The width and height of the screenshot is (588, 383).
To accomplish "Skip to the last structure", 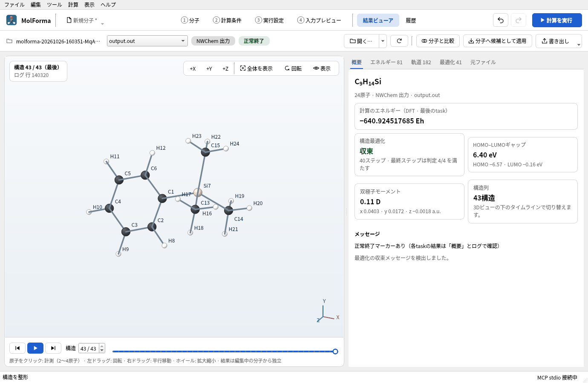I will point(53,348).
